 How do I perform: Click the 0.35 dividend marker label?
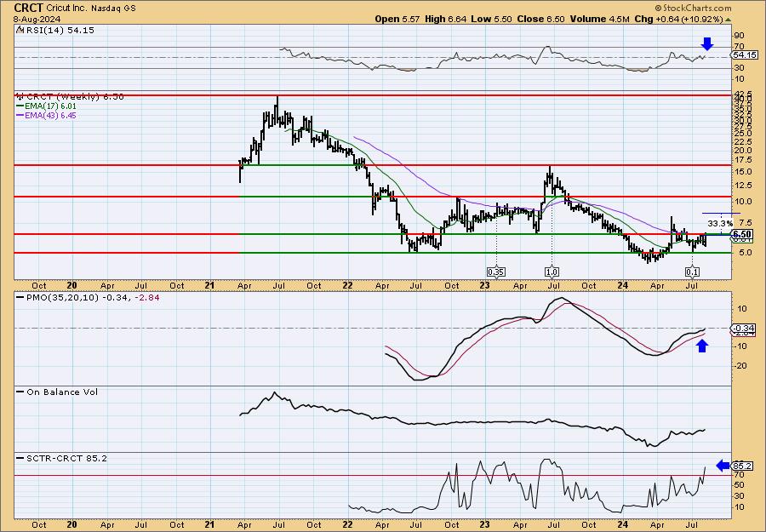pos(496,272)
